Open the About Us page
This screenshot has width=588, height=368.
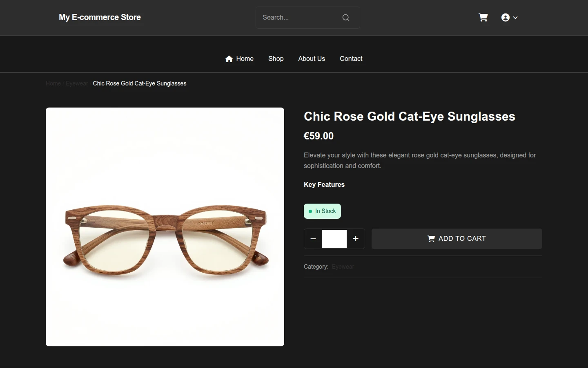click(312, 59)
